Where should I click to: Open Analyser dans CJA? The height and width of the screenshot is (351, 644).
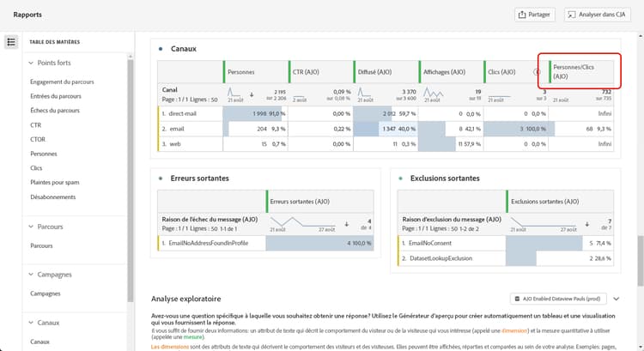(597, 15)
